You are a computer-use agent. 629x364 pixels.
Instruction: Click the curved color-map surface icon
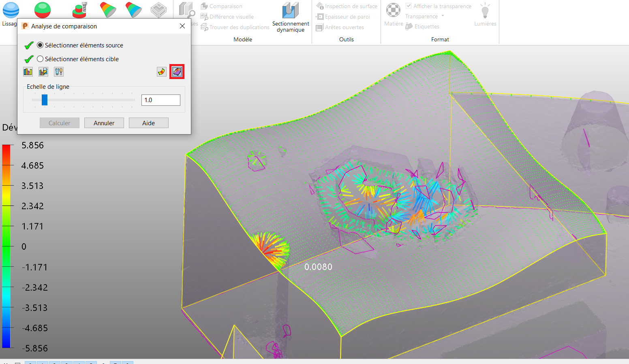161,72
